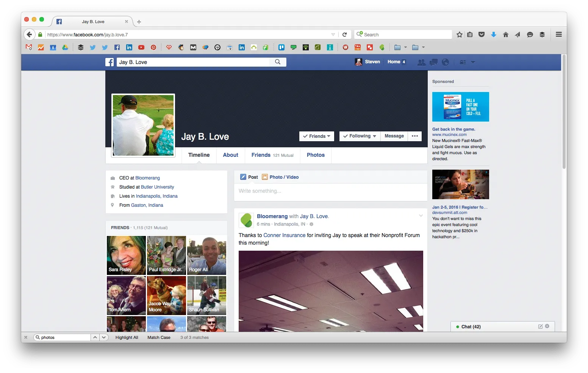
Task: Open the Medium 'M' bookmark
Action: tap(193, 47)
